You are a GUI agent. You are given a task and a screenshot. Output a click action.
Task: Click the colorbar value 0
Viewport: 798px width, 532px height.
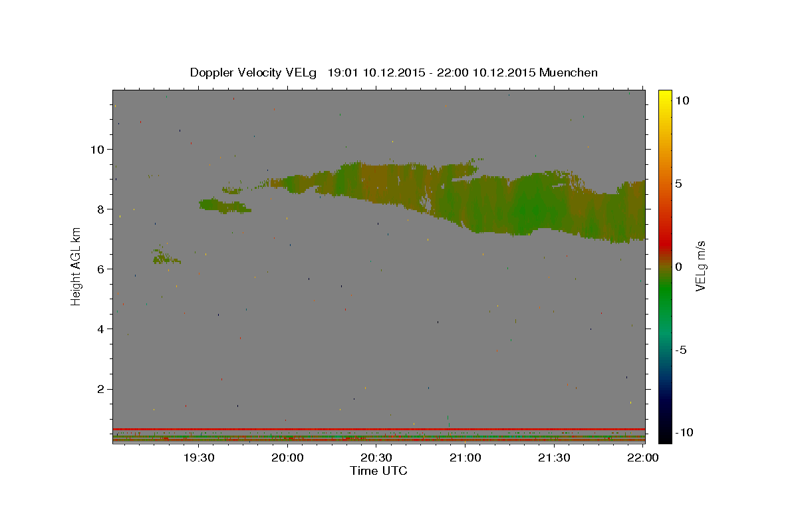click(x=679, y=266)
